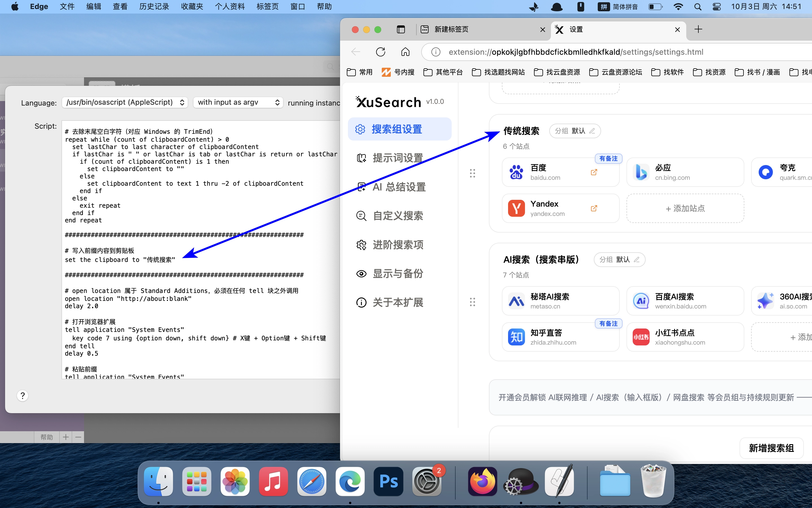Edit the 分组 默认 tag for 传统搜索

575,131
